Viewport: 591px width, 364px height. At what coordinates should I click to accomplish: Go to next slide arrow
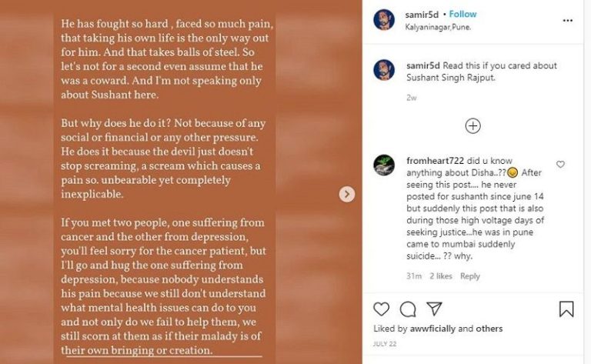click(347, 195)
